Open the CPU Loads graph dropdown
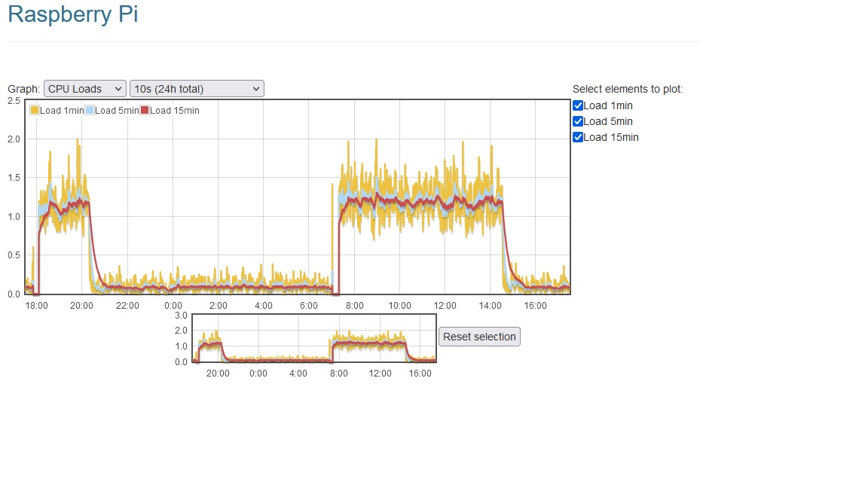The height and width of the screenshot is (488, 868). (x=84, y=89)
